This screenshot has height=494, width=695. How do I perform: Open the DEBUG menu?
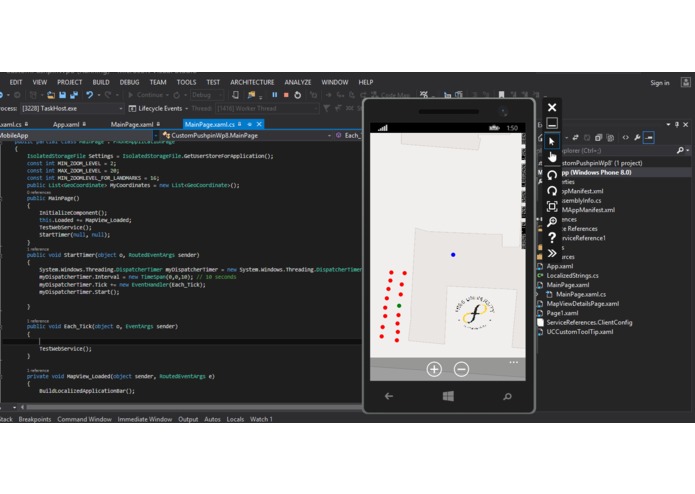(x=129, y=82)
